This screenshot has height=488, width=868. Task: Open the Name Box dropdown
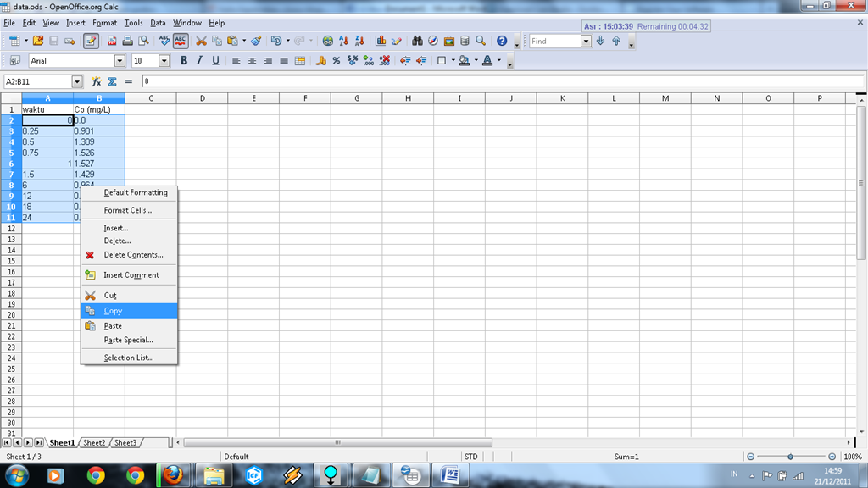(x=77, y=82)
